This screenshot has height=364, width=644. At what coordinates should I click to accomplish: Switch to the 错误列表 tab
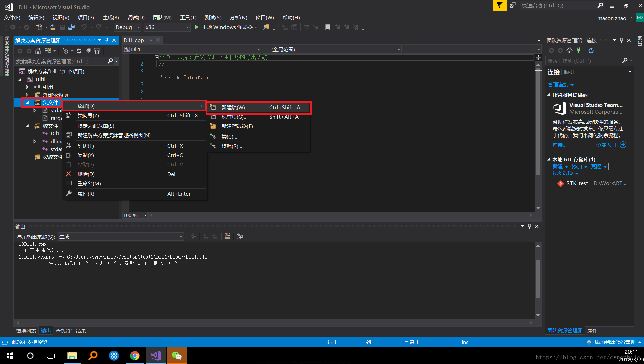point(26,331)
